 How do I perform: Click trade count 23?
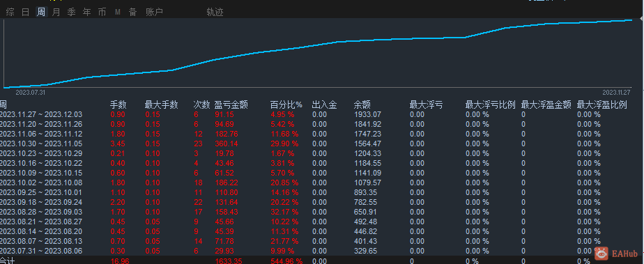coord(199,143)
